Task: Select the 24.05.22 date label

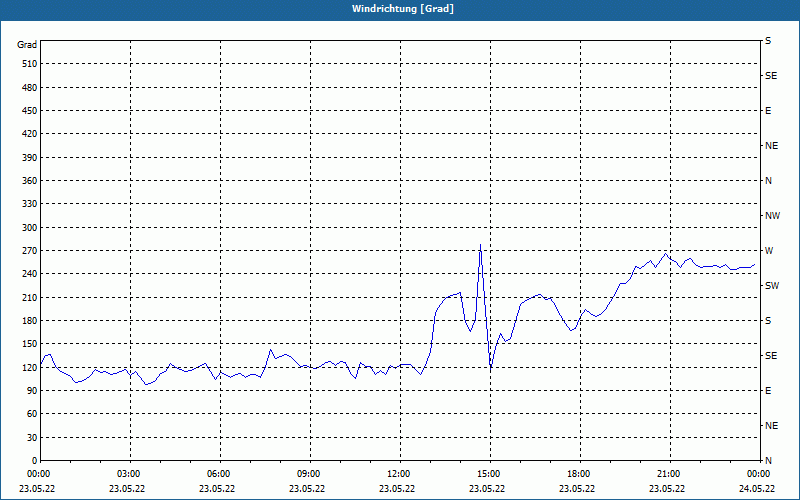Action: pos(757,488)
